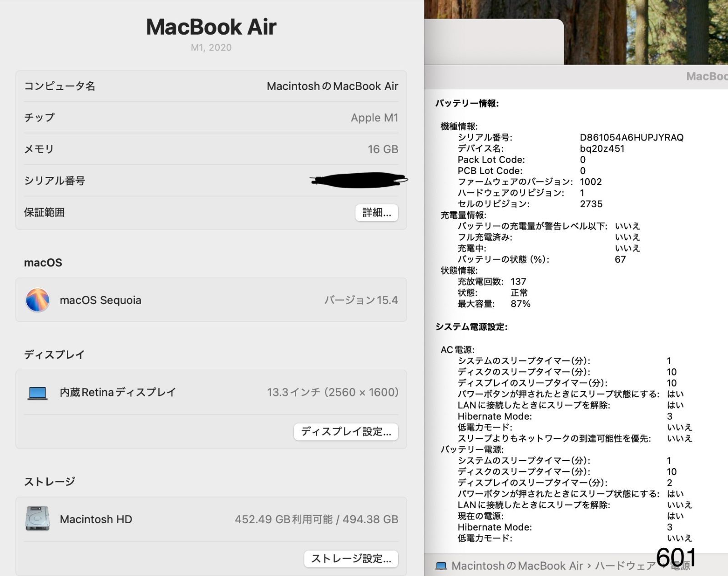Screen dimensions: 728x576
Task: Open ストレージ設定... for storage settings
Action: point(349,558)
